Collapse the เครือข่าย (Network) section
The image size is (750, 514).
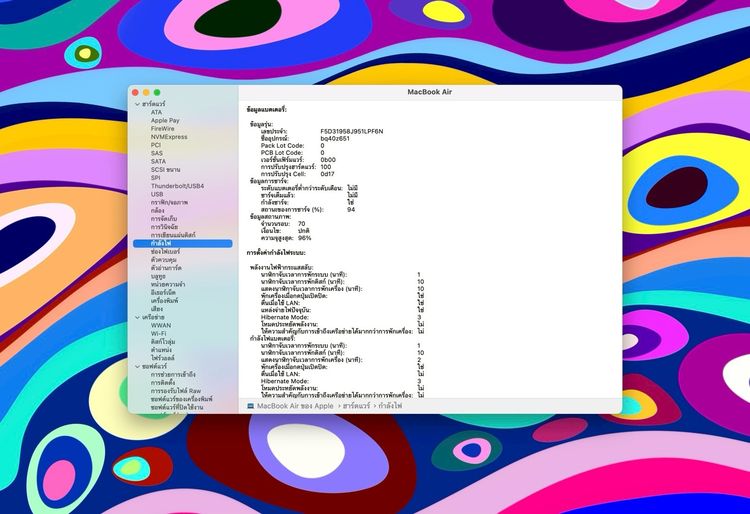coord(135,317)
